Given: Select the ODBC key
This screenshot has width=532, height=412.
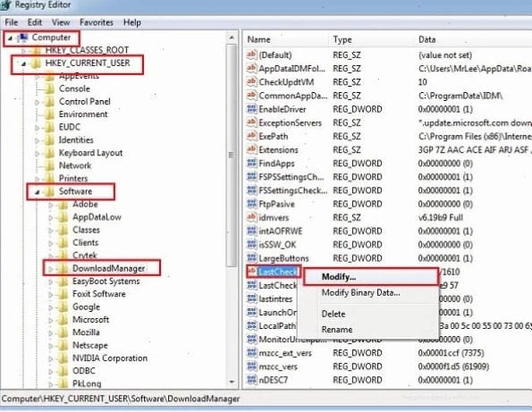Looking at the screenshot, I should click(84, 371).
